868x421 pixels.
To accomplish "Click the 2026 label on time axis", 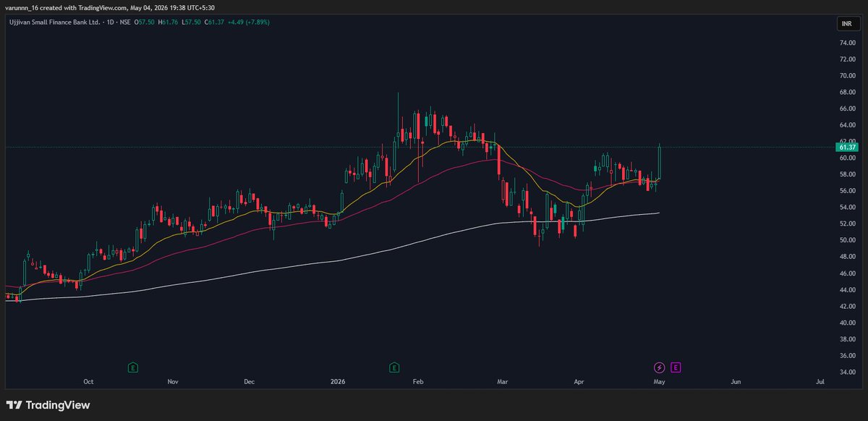I will [337, 381].
